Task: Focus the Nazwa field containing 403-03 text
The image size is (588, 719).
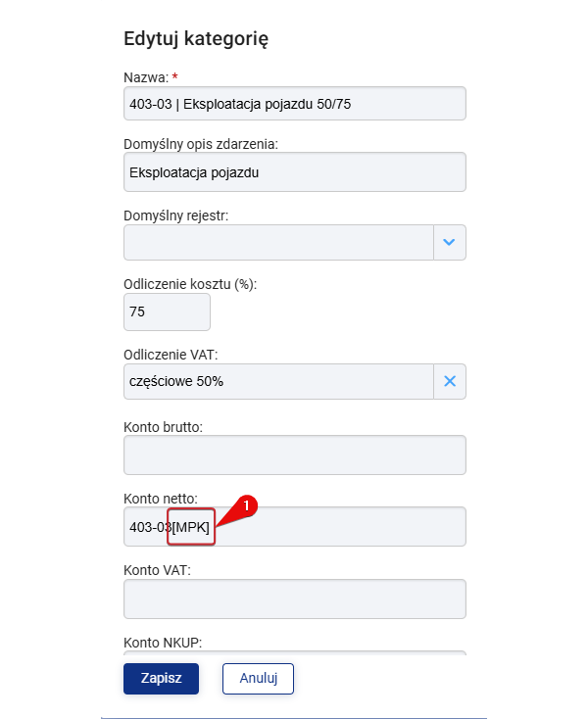Action: tap(295, 104)
